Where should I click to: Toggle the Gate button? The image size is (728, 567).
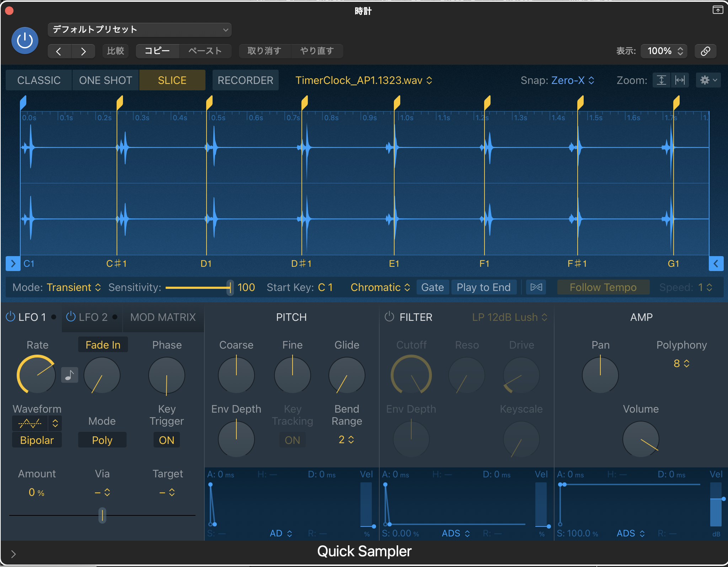[433, 287]
